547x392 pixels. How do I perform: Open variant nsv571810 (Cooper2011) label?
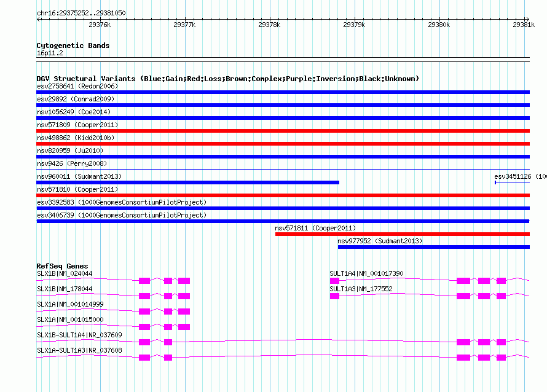77,189
